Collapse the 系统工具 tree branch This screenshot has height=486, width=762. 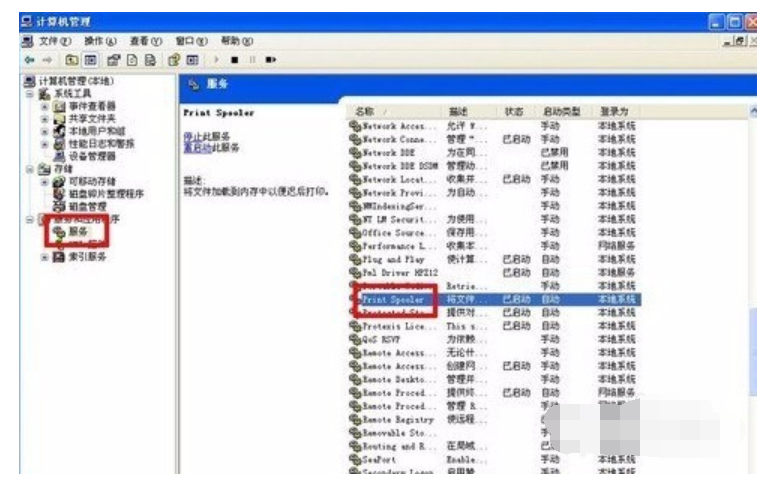coord(31,93)
